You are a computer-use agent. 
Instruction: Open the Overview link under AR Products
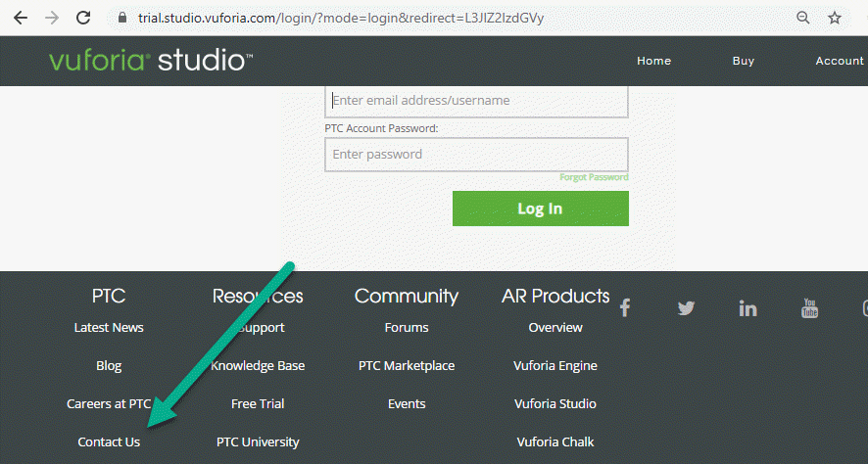pyautogui.click(x=555, y=327)
